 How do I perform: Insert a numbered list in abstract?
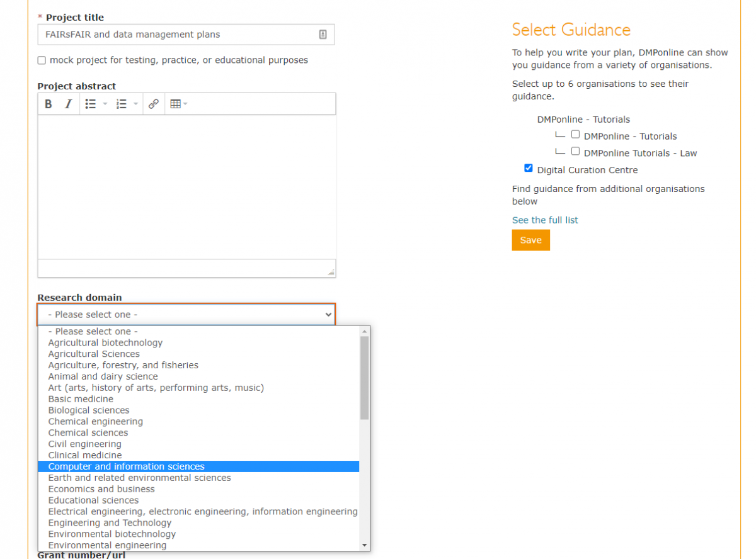pos(122,104)
